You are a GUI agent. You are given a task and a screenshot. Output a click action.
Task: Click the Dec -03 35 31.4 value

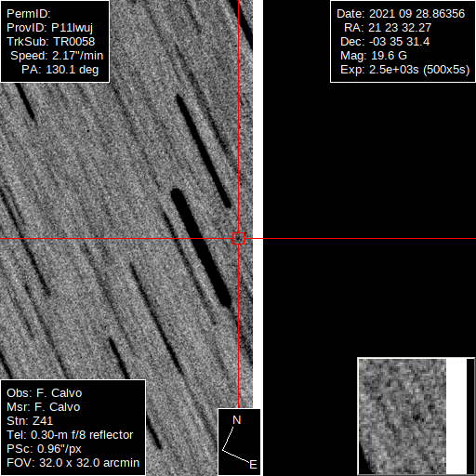[385, 42]
